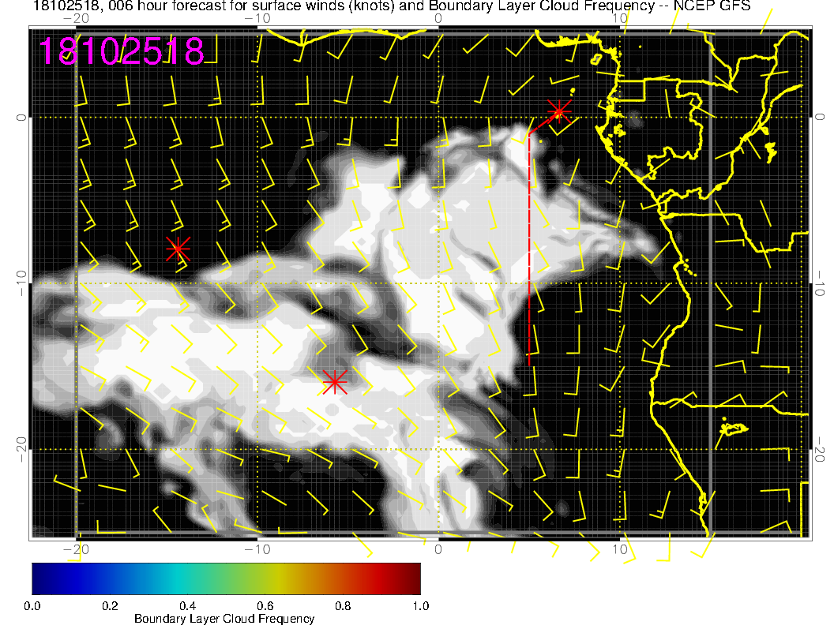Click the red asterisk marker near the equator

559,110
